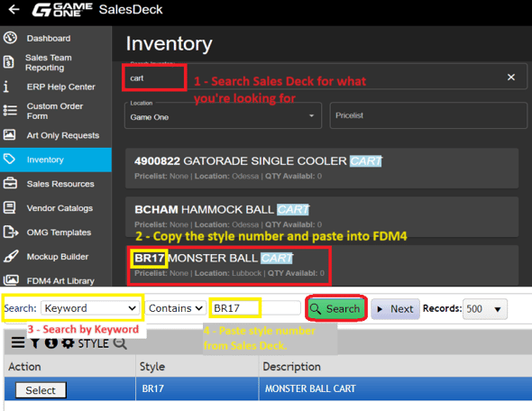532x411 pixels.
Task: Open Mockup Builder brush icon
Action: point(11,256)
